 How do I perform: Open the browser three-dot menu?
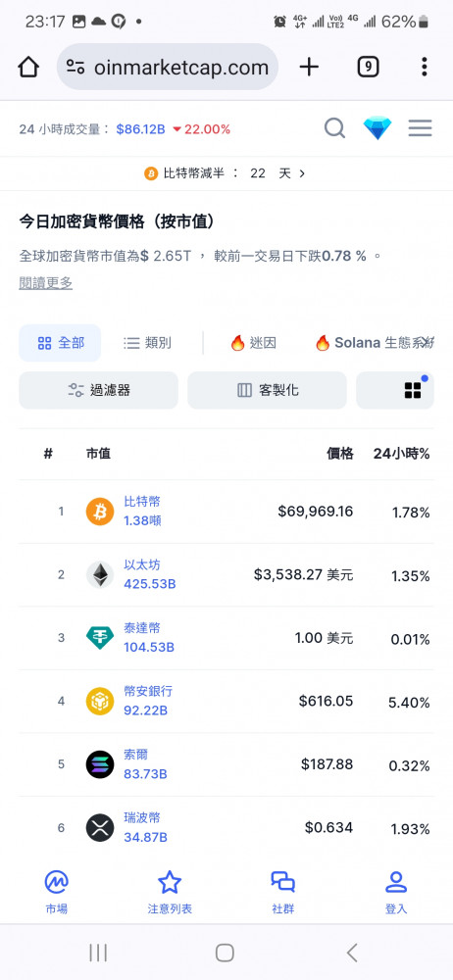point(425,67)
